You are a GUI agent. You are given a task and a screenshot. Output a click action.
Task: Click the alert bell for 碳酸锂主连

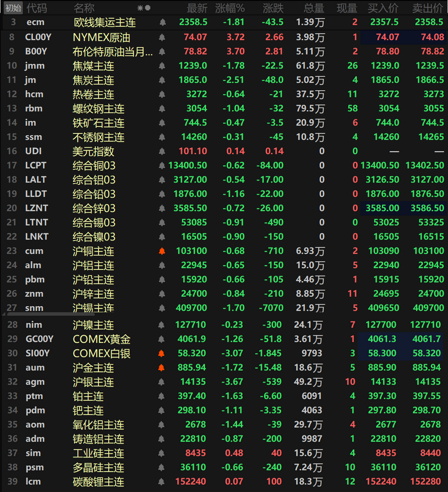click(161, 482)
